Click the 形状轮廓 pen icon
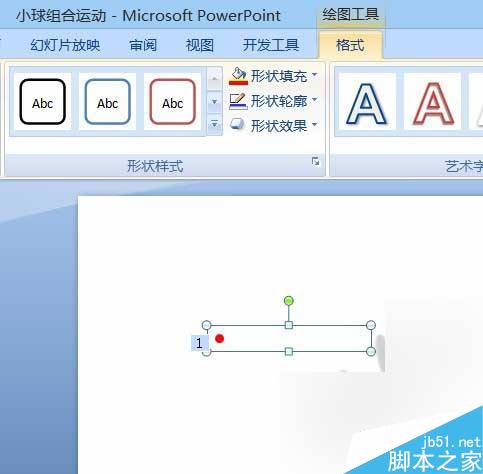483x474 pixels. [x=238, y=101]
